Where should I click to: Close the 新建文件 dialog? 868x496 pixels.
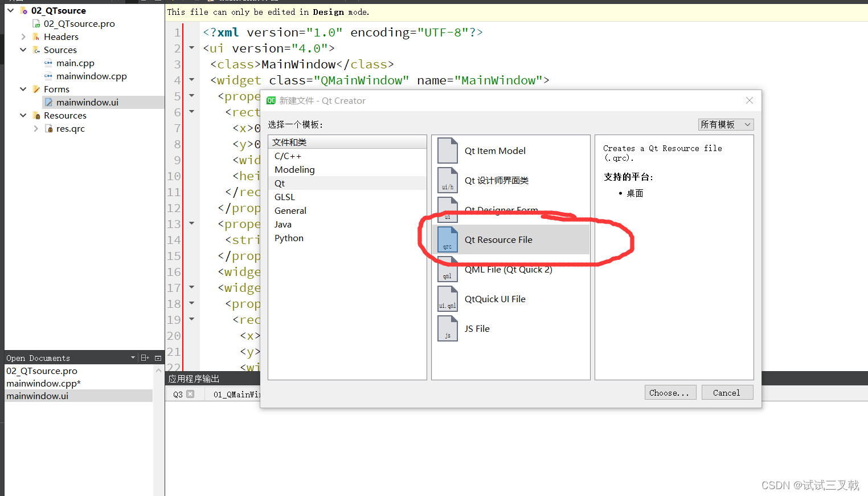[x=750, y=100]
